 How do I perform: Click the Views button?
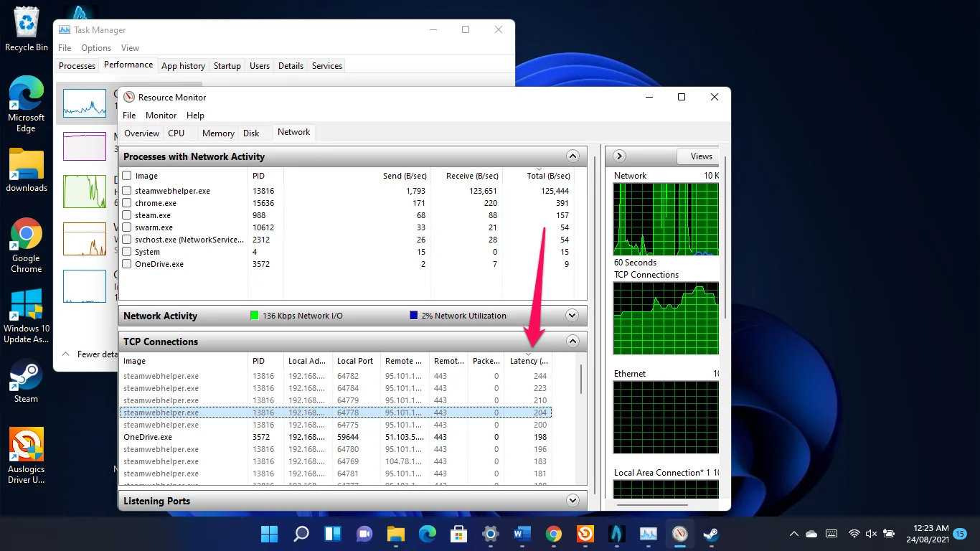pyautogui.click(x=698, y=156)
